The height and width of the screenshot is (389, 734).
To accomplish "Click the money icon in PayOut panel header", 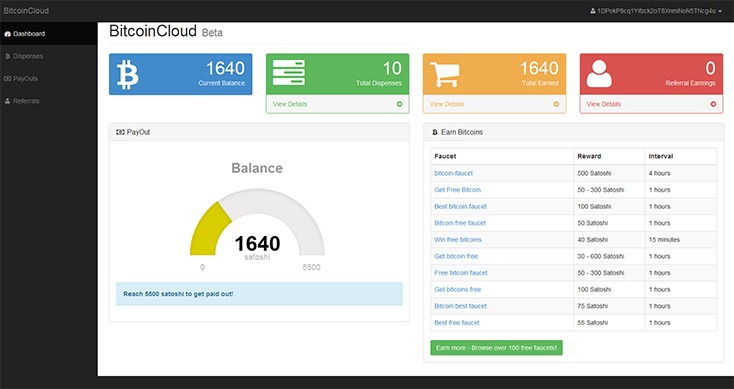I will [120, 132].
